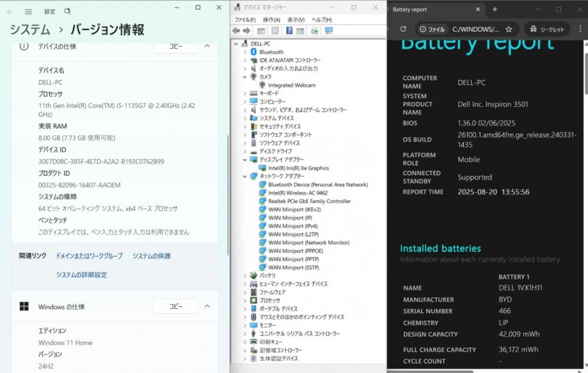
Task: Collapse the カメラ tree node
Action: (x=245, y=77)
